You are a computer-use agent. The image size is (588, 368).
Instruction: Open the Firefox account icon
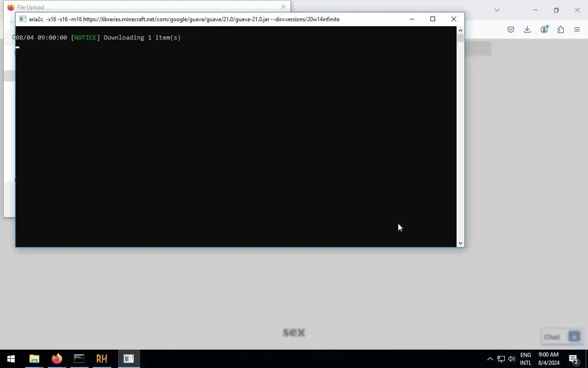(x=544, y=29)
